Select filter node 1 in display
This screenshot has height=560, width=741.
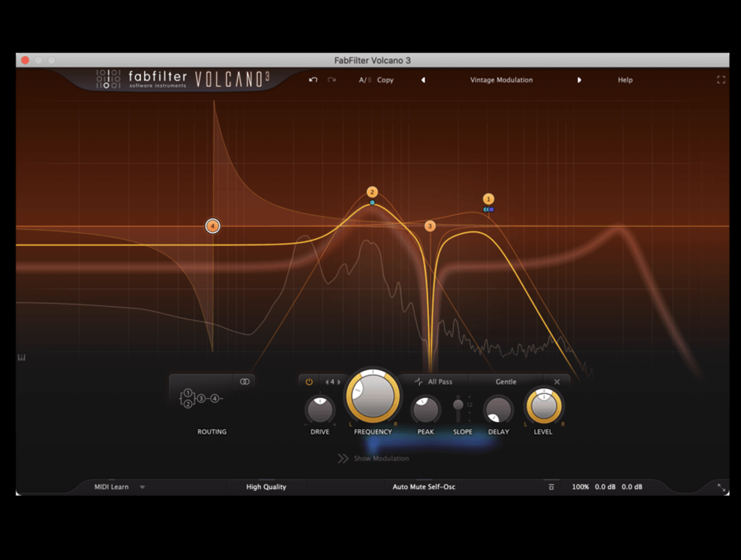[x=488, y=199]
